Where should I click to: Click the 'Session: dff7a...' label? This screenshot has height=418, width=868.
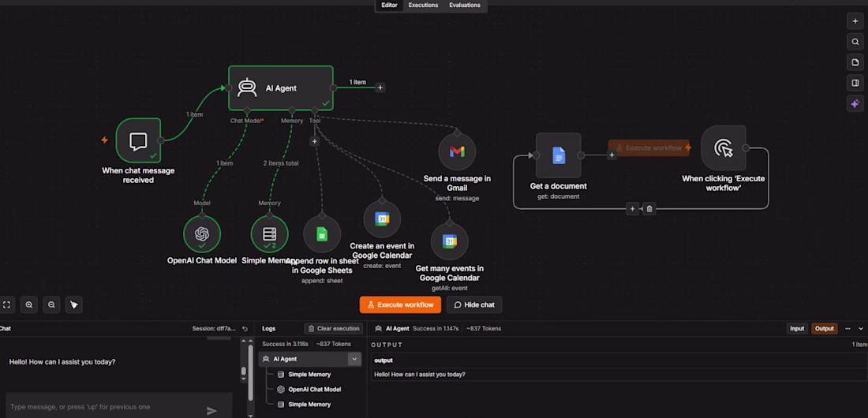(x=214, y=329)
